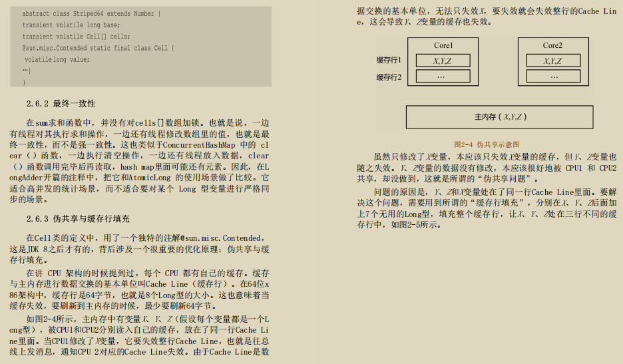The height and width of the screenshot is (364, 623).
Task: Click the 'Core1' label in the diagram
Action: click(443, 45)
